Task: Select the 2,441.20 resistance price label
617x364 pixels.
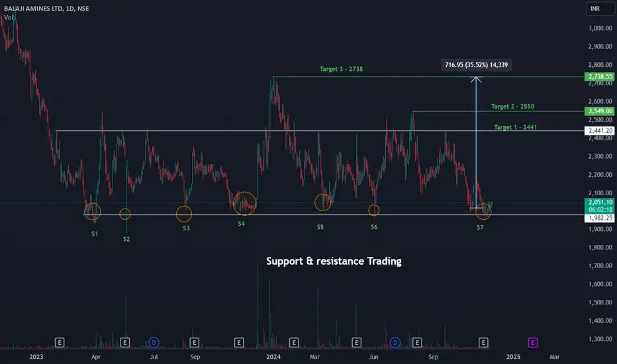Action: 600,130
